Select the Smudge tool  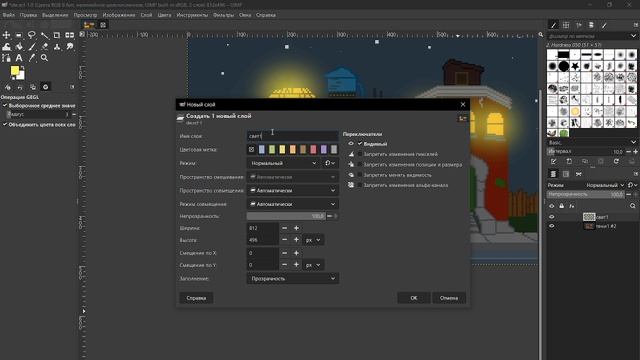pyautogui.click(x=70, y=47)
